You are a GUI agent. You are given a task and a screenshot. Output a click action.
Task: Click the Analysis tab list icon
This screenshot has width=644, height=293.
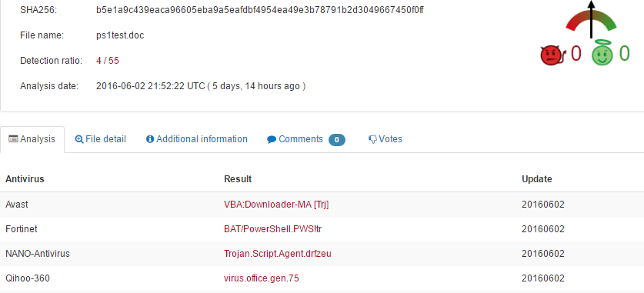(x=13, y=139)
